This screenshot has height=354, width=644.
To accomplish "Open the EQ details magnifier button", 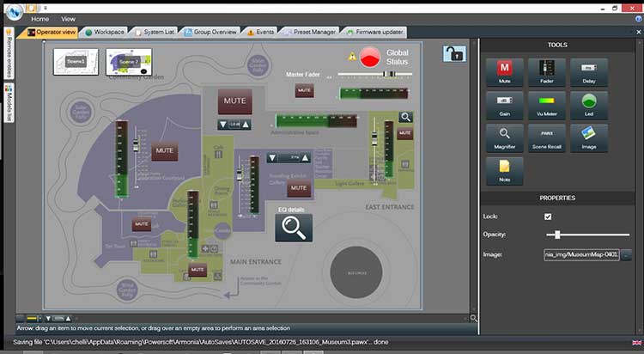I will pyautogui.click(x=294, y=228).
